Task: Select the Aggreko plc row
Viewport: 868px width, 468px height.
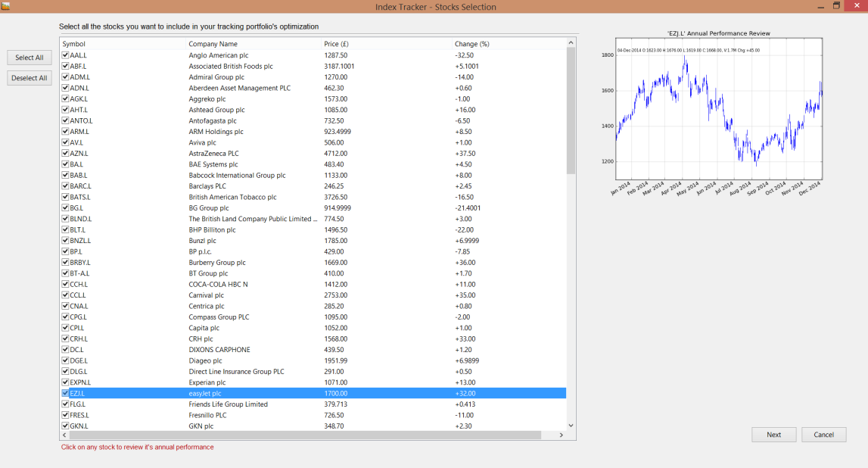Action: click(x=313, y=98)
